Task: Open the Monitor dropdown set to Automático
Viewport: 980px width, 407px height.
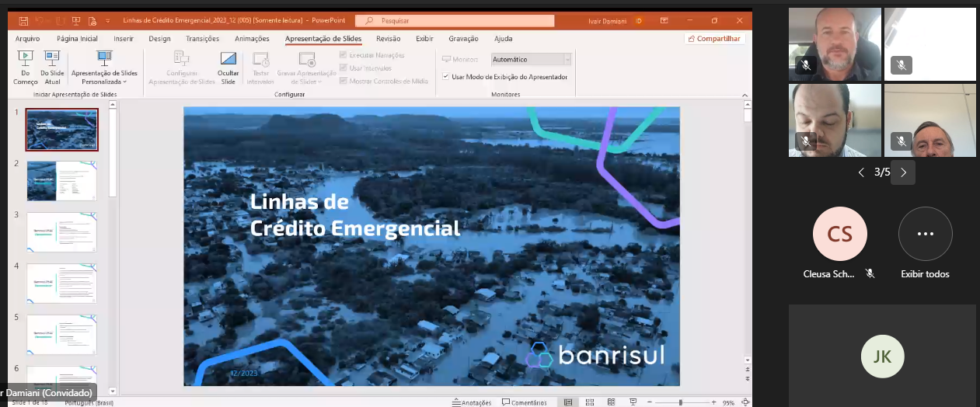Action: 531,59
